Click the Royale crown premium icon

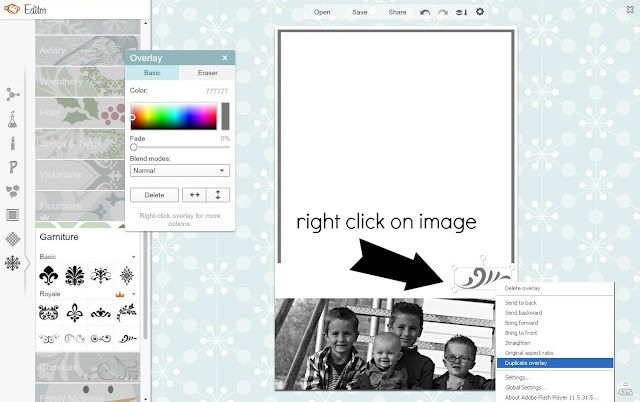(120, 294)
